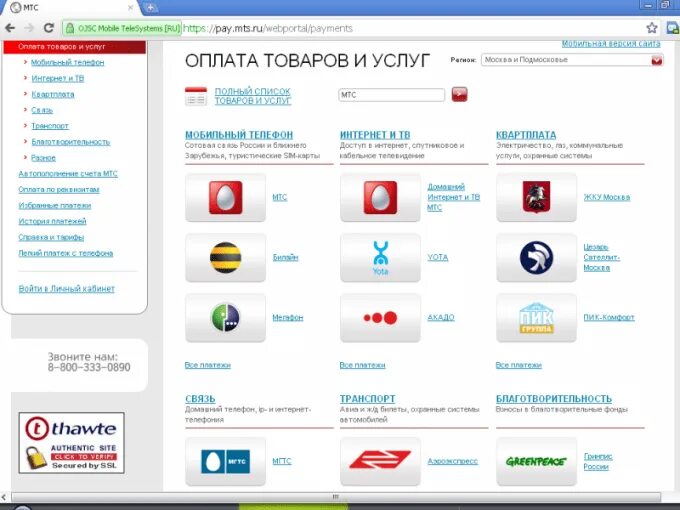The image size is (680, 510).
Task: Click the Домашний Интернет и ТВ МТС logo
Action: [x=380, y=198]
